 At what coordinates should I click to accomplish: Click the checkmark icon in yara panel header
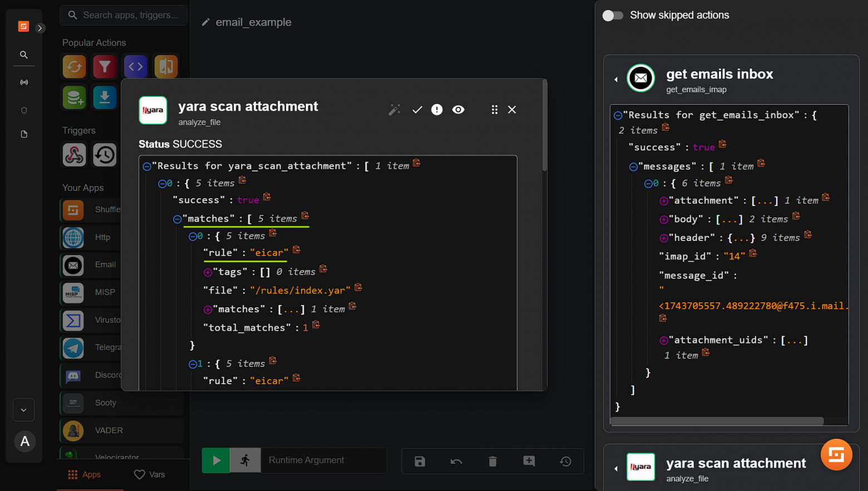click(x=417, y=110)
